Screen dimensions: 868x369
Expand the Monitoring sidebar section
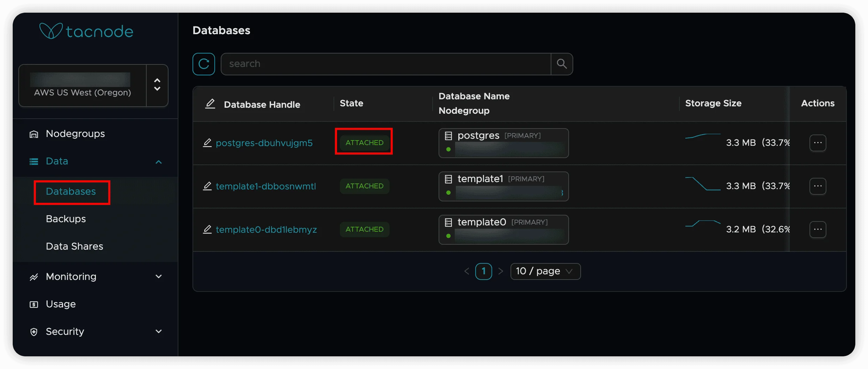pos(159,277)
